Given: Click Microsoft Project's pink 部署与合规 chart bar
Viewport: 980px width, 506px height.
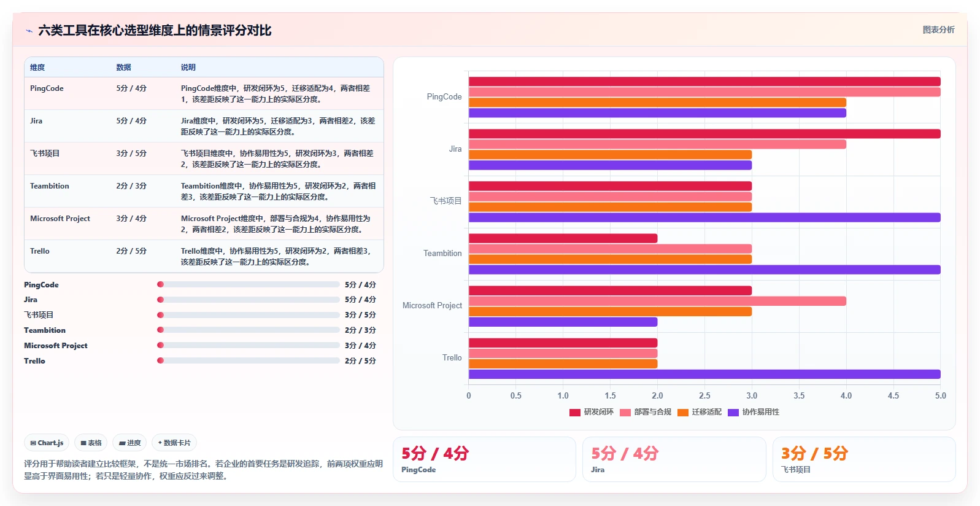Looking at the screenshot, I should (657, 301).
